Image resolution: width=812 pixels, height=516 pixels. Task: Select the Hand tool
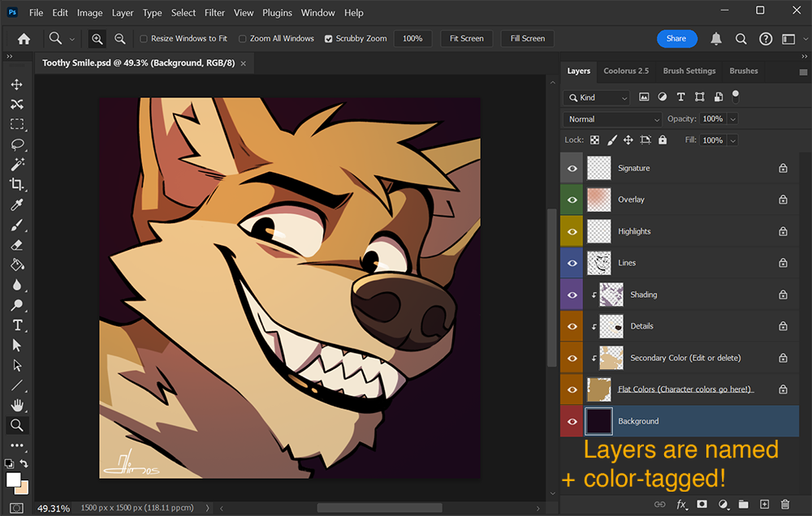pyautogui.click(x=16, y=405)
